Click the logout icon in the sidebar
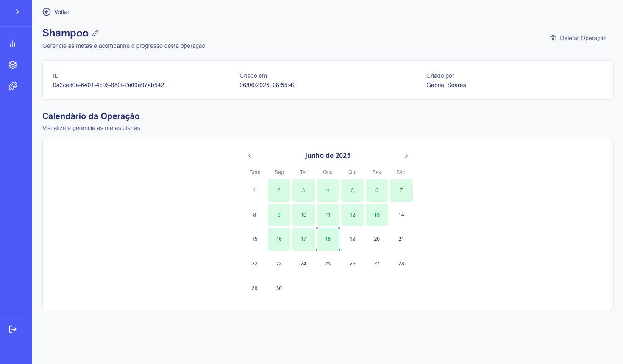 [13, 329]
